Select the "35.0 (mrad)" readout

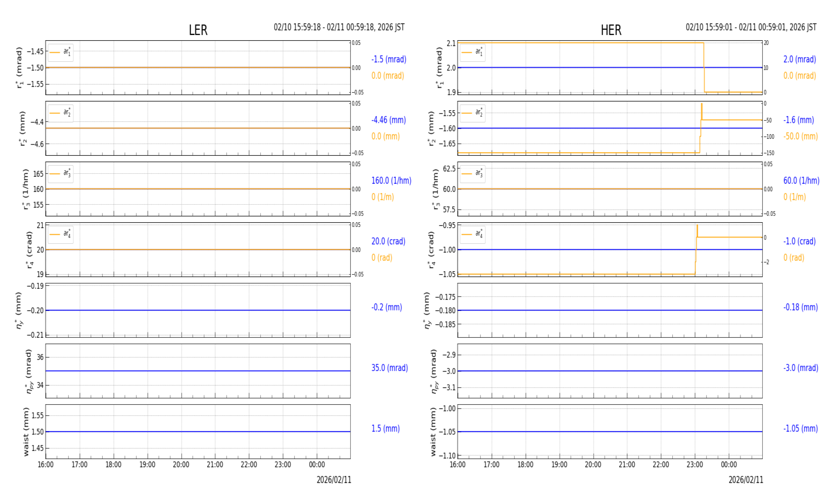[x=389, y=368]
